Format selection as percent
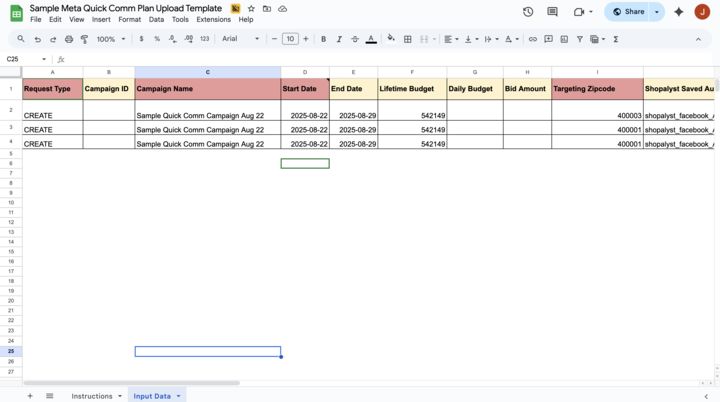This screenshot has height=402, width=720. (157, 39)
